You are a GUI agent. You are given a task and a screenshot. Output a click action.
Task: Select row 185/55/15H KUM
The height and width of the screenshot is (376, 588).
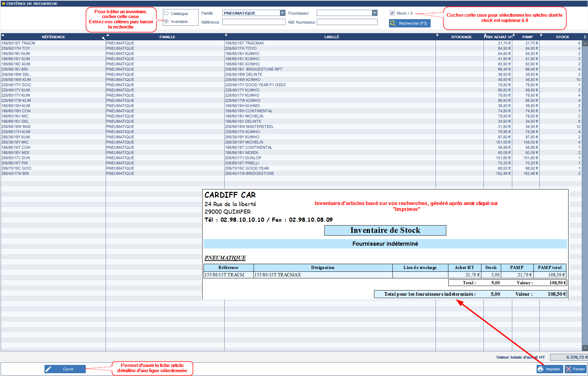[291, 106]
